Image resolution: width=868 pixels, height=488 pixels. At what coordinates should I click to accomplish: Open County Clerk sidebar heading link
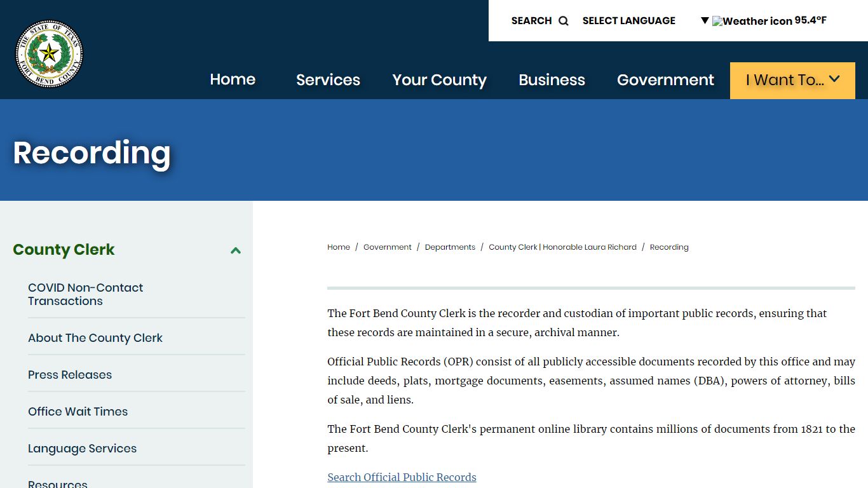tap(64, 250)
